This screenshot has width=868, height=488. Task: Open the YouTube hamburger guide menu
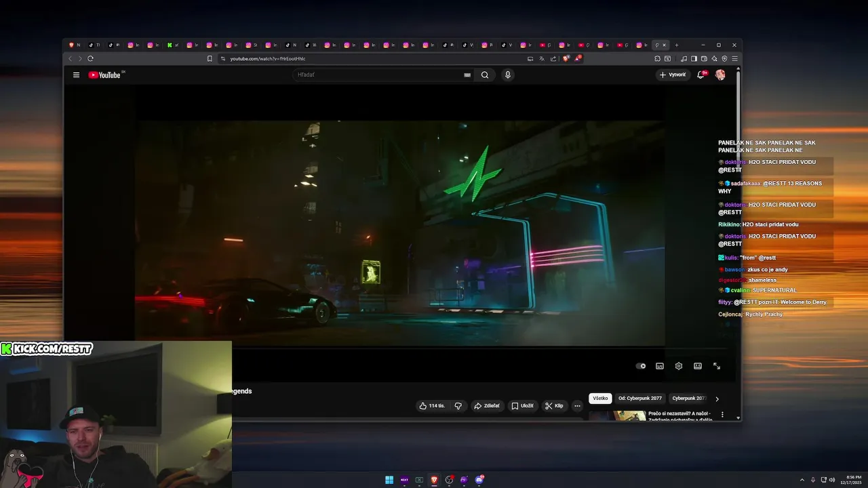point(76,75)
